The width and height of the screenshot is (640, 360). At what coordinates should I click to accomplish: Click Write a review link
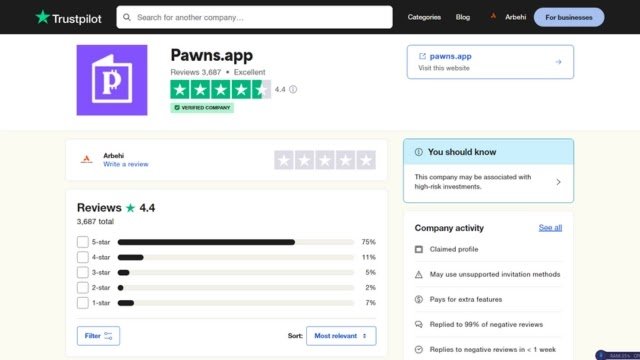coord(126,164)
